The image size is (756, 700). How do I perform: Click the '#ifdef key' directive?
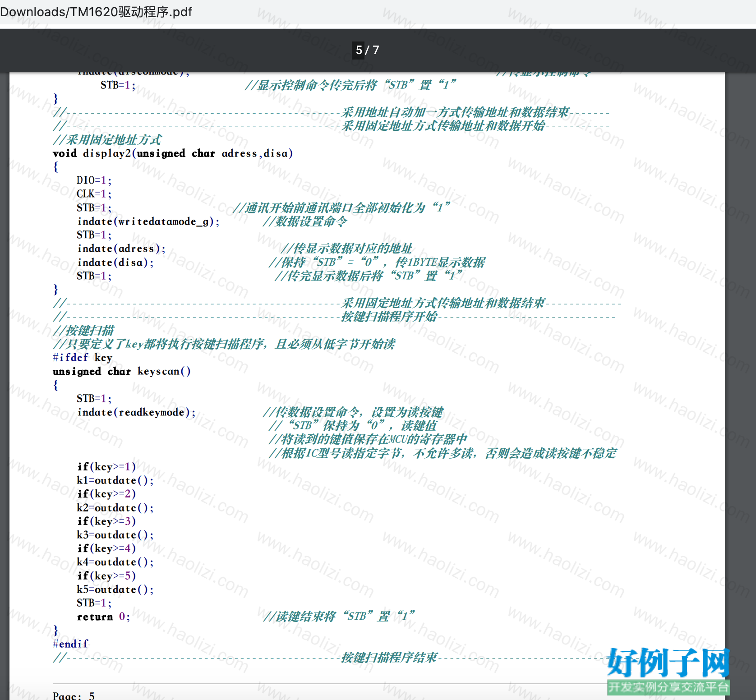(x=83, y=358)
